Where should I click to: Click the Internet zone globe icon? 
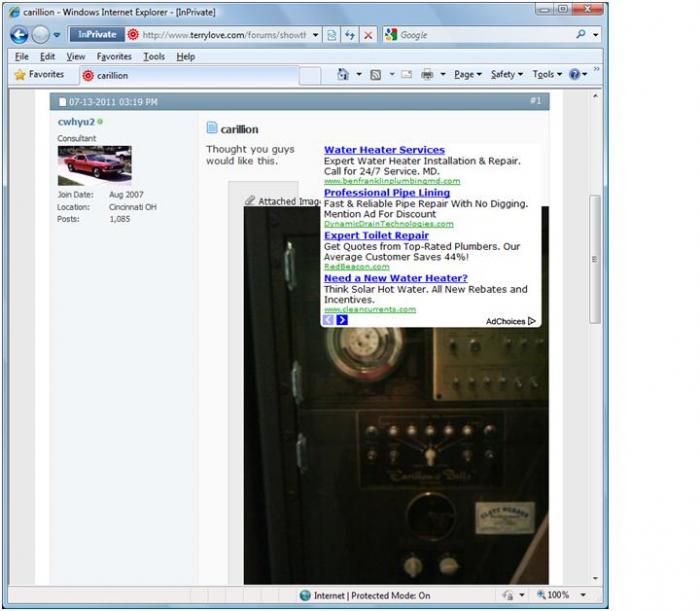[x=305, y=595]
